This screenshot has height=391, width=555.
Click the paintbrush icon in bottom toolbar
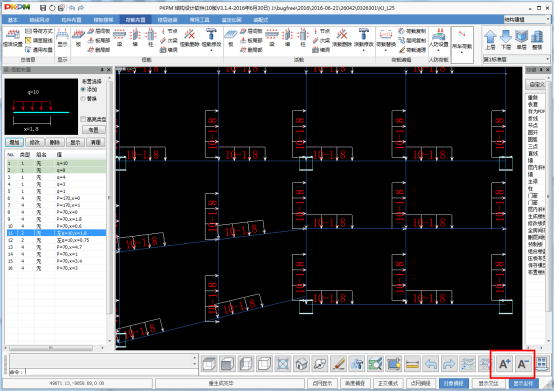(x=338, y=364)
